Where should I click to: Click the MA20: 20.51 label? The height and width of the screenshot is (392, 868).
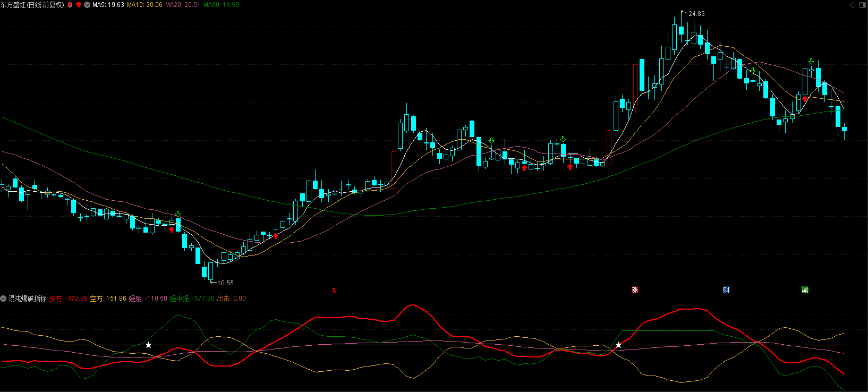[183, 5]
